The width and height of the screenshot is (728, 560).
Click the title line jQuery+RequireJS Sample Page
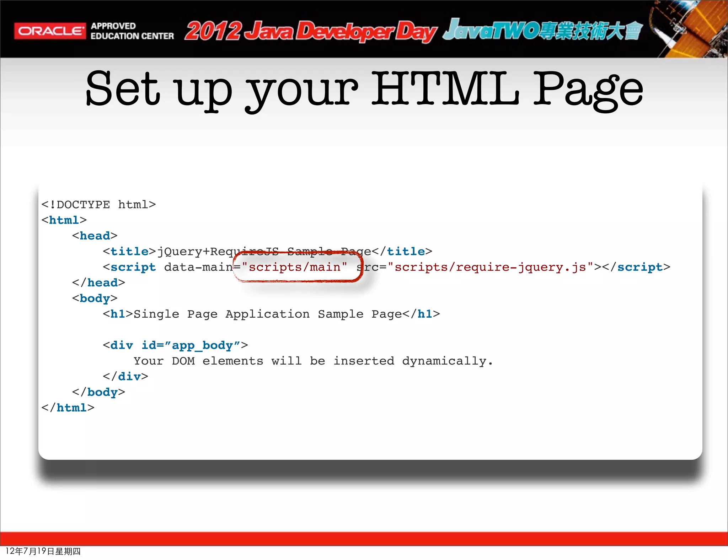[267, 252]
